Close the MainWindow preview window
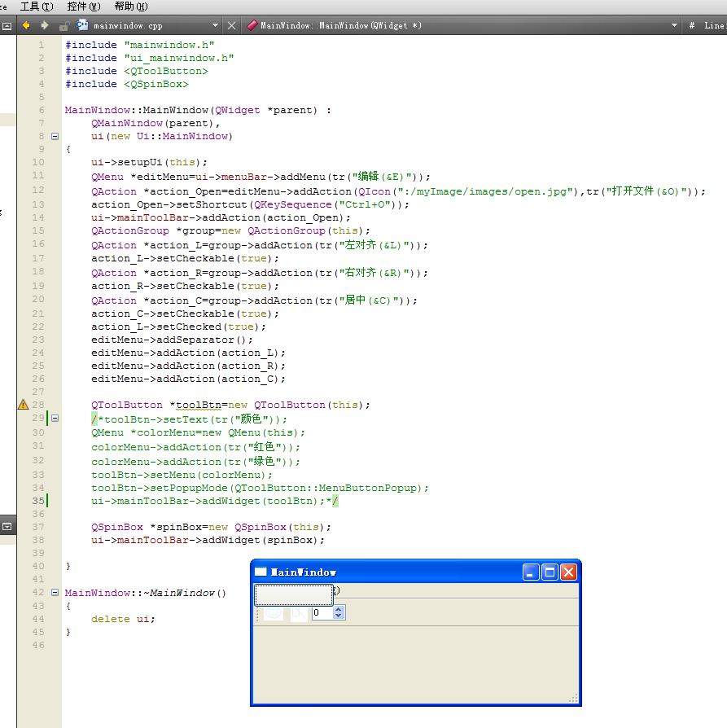The width and height of the screenshot is (727, 728). 569,572
